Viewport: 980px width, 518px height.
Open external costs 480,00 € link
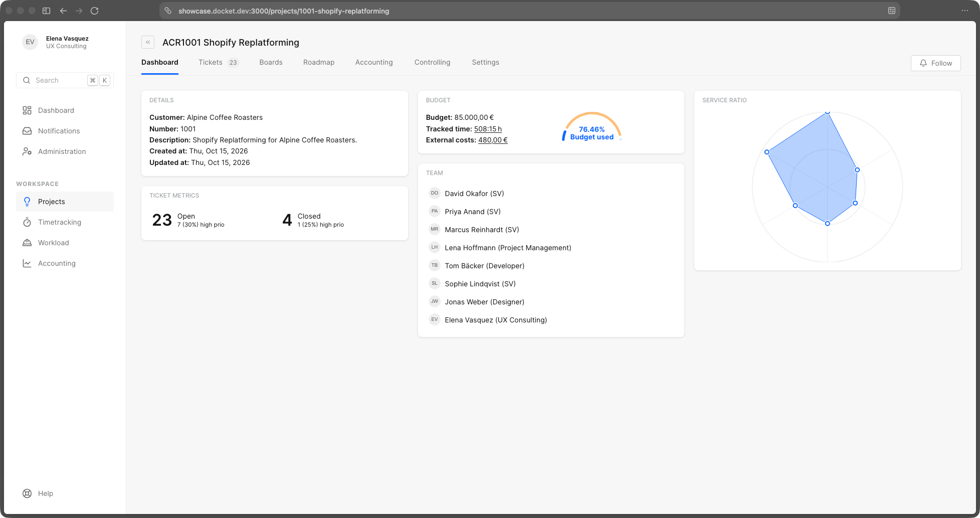tap(493, 140)
